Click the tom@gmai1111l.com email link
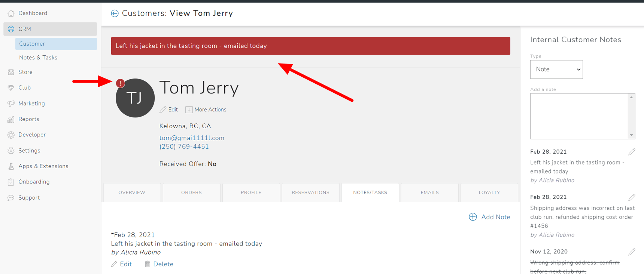The image size is (644, 274). click(x=192, y=138)
